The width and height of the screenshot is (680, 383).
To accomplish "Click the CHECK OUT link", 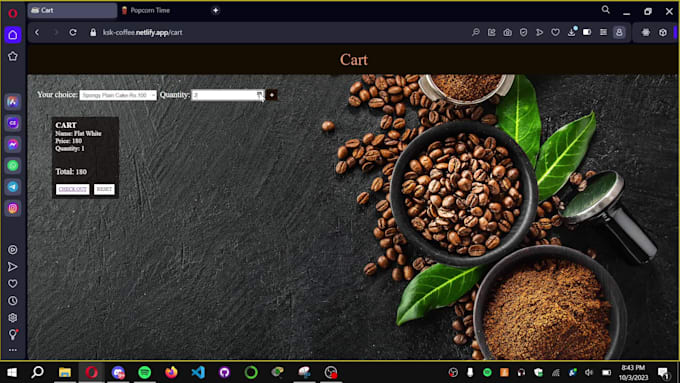I will click(72, 190).
